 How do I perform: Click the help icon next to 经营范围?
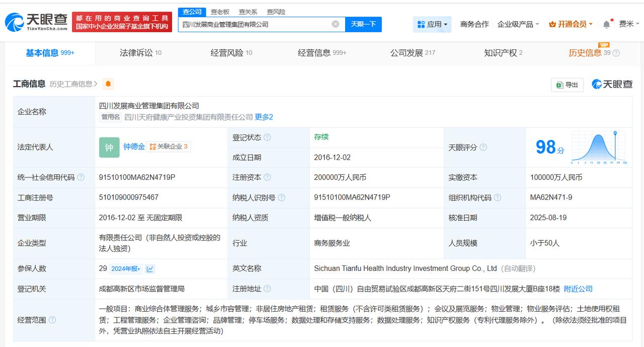(x=52, y=320)
